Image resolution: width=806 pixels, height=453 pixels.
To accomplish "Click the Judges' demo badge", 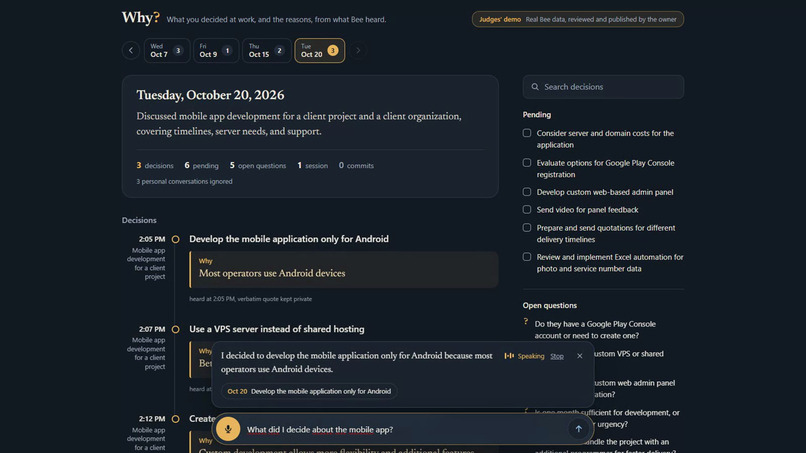I will pos(578,20).
